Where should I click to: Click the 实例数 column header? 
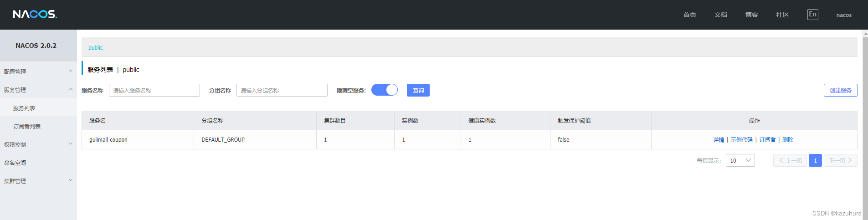tap(427, 121)
